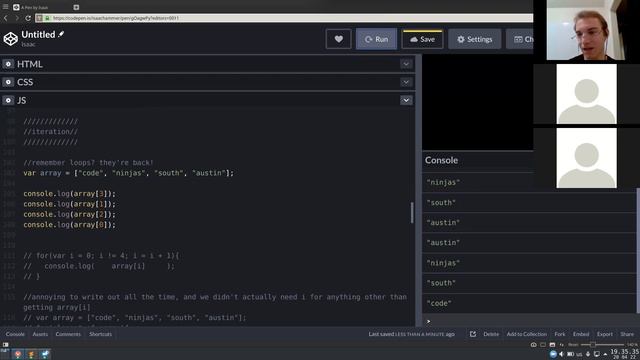
Task: Save the pen
Action: (x=422, y=39)
